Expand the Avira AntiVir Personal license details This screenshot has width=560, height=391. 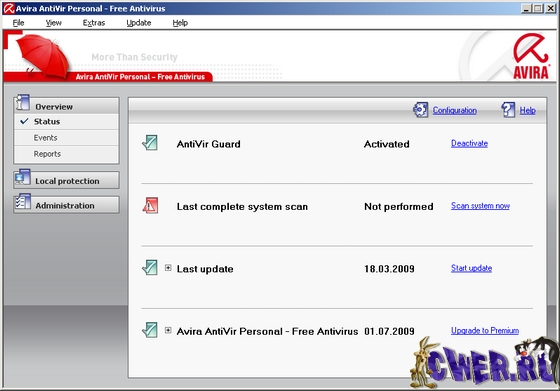click(x=168, y=330)
